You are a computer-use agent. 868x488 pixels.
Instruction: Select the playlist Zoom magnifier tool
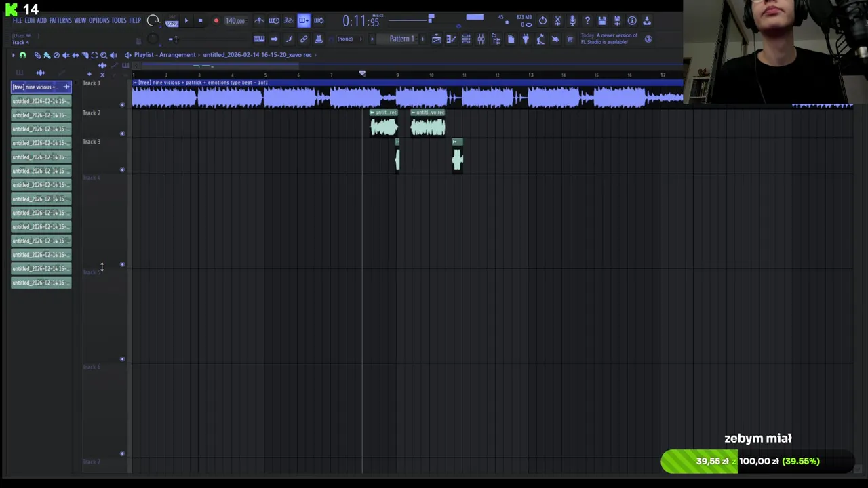(x=104, y=55)
